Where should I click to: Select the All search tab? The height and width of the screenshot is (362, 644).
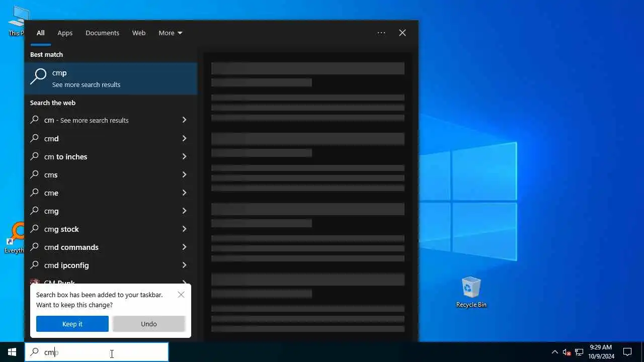tap(40, 33)
